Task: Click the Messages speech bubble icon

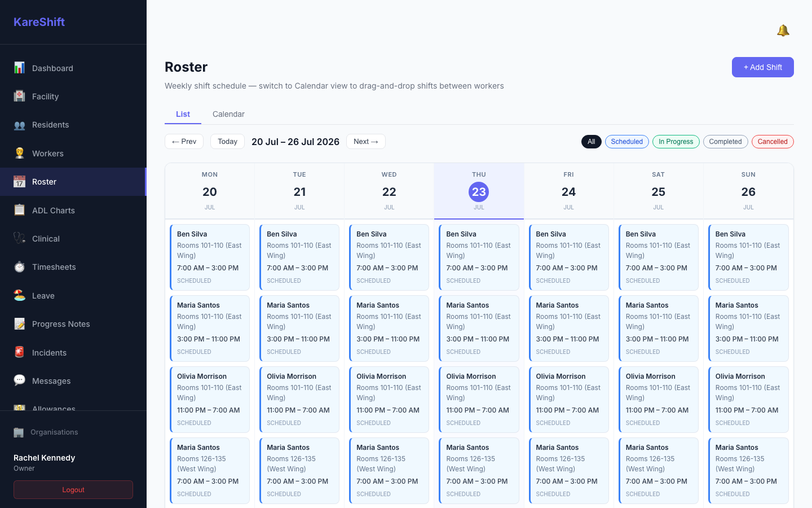Action: (x=19, y=380)
